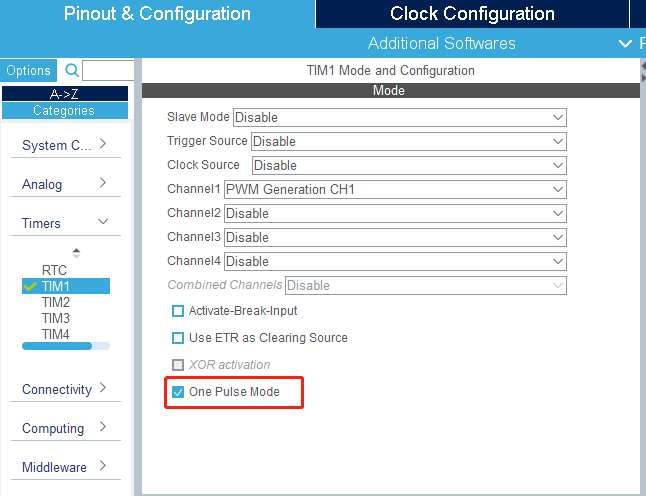The image size is (646, 496).
Task: Open the Channel1 PWM Generation dropdown
Action: (x=558, y=189)
